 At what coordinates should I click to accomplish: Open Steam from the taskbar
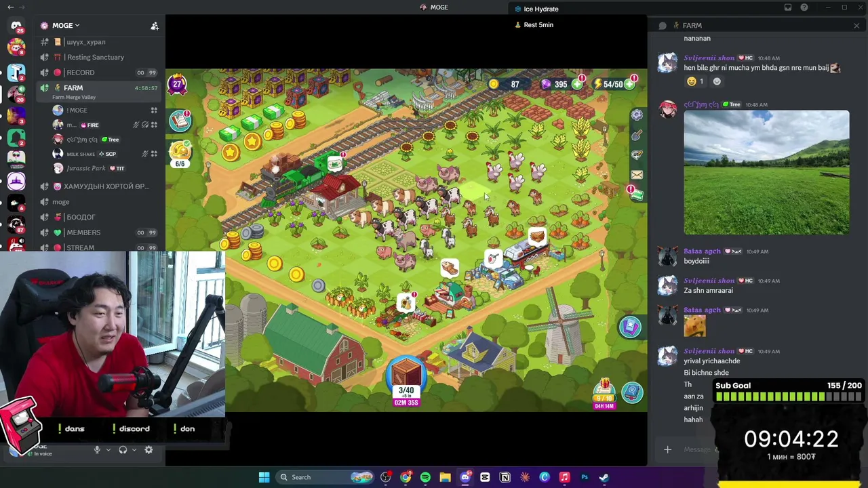click(604, 477)
